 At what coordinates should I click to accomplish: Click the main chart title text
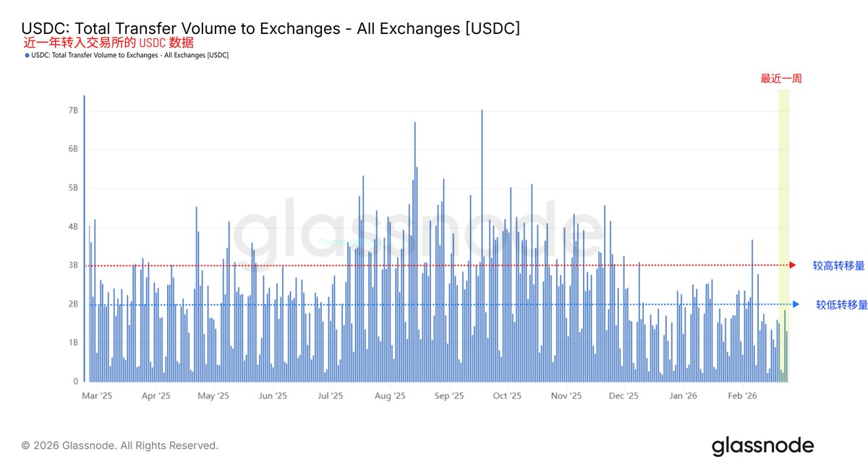[271, 28]
